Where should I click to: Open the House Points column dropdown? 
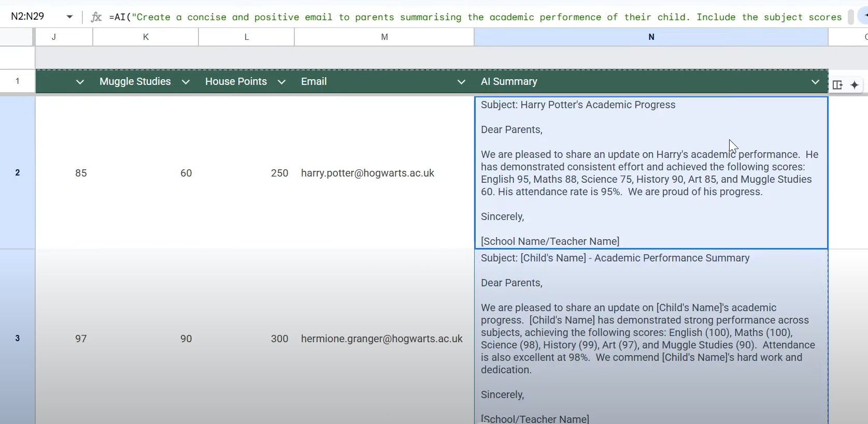281,82
